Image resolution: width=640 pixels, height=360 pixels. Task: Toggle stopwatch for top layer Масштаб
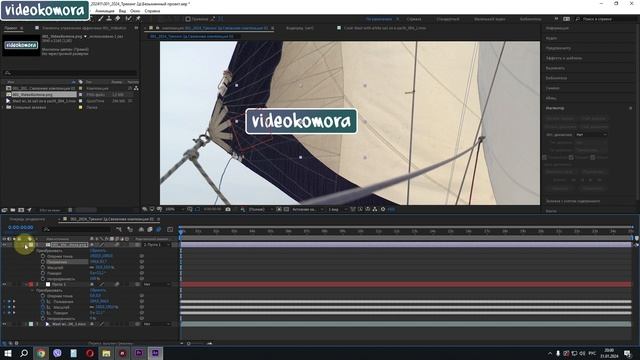tap(43, 268)
